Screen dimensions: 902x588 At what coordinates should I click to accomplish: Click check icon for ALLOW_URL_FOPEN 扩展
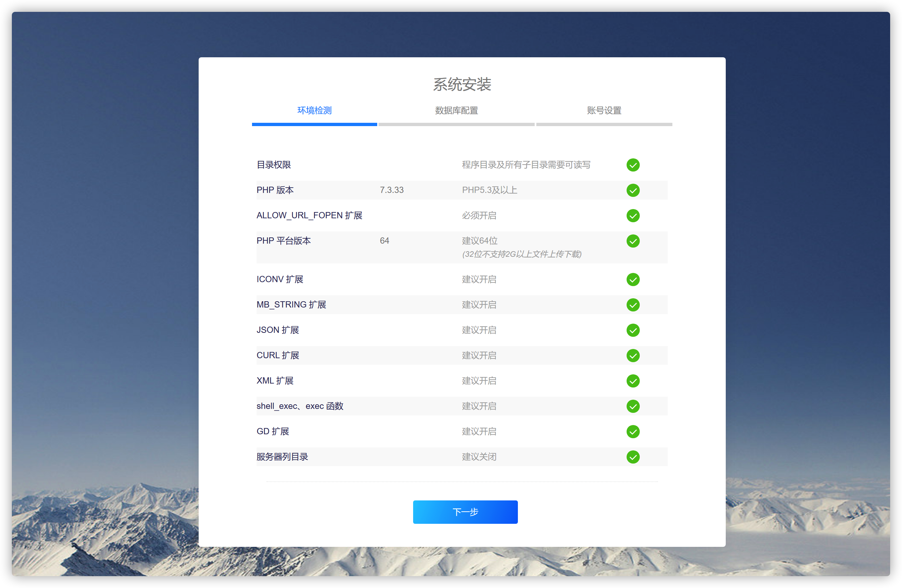pyautogui.click(x=633, y=216)
